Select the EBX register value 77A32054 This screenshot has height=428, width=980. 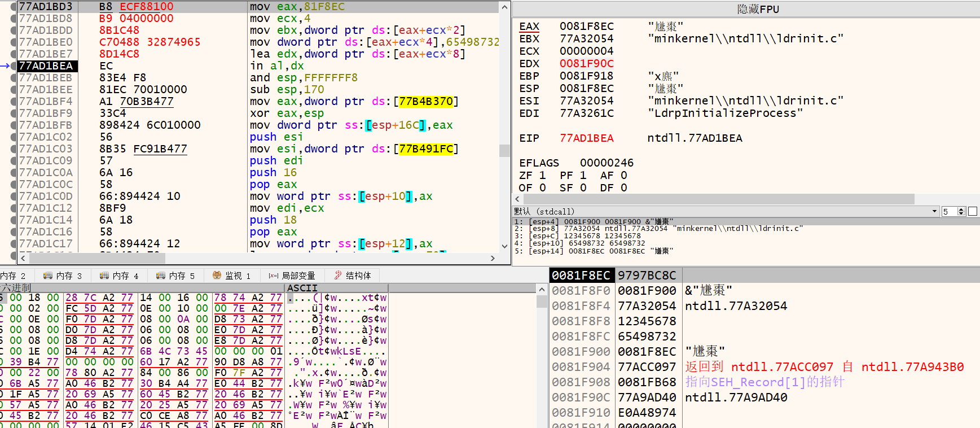pos(587,39)
